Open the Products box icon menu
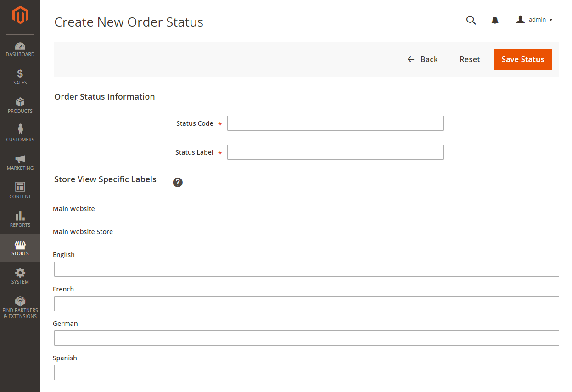572x392 pixels. point(20,106)
